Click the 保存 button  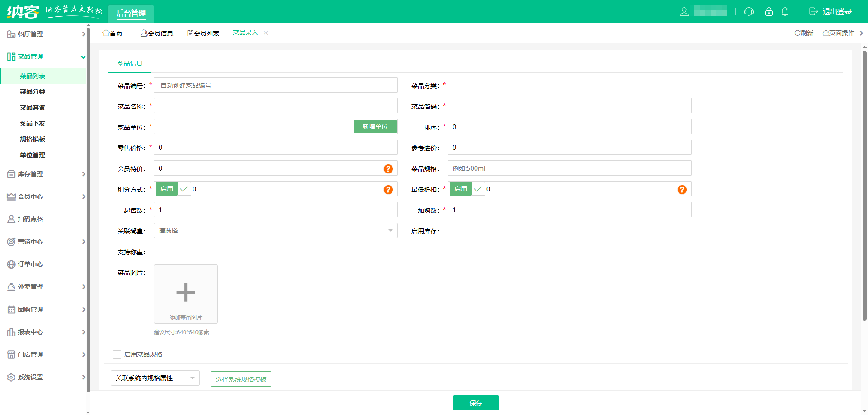[x=476, y=403]
